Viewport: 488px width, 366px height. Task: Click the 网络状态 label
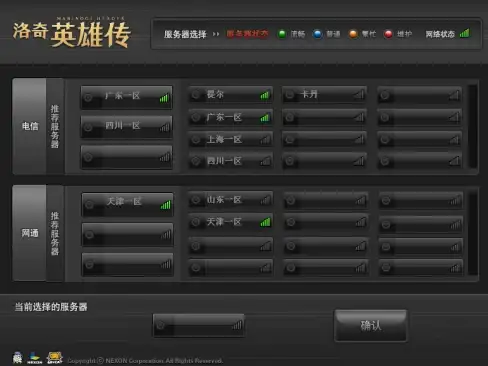coord(440,34)
